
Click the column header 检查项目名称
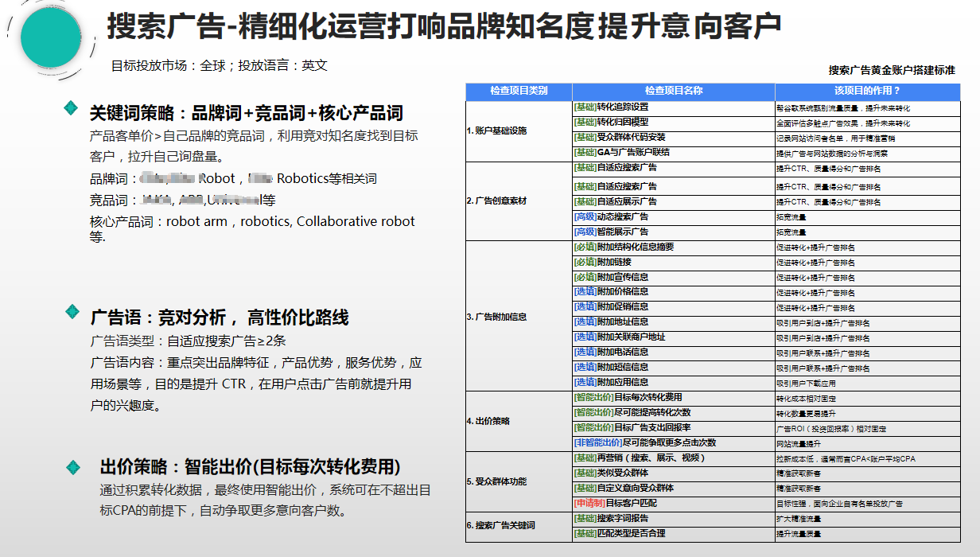click(674, 91)
